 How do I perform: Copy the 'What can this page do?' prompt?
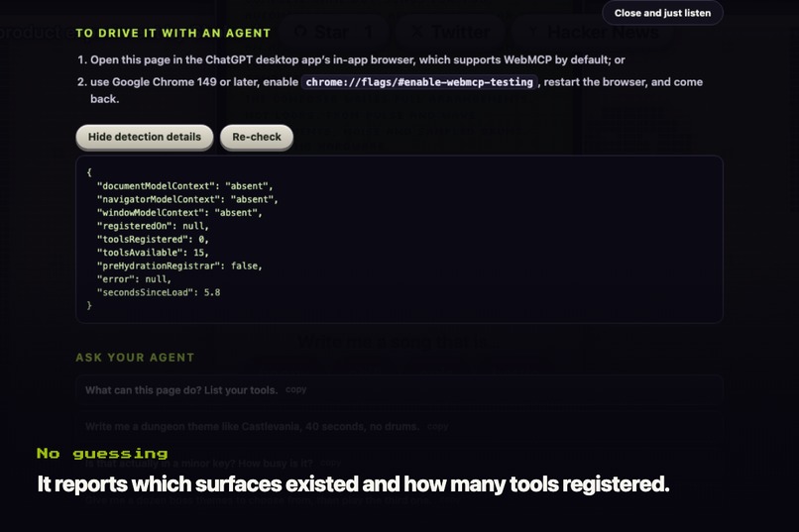pos(296,389)
